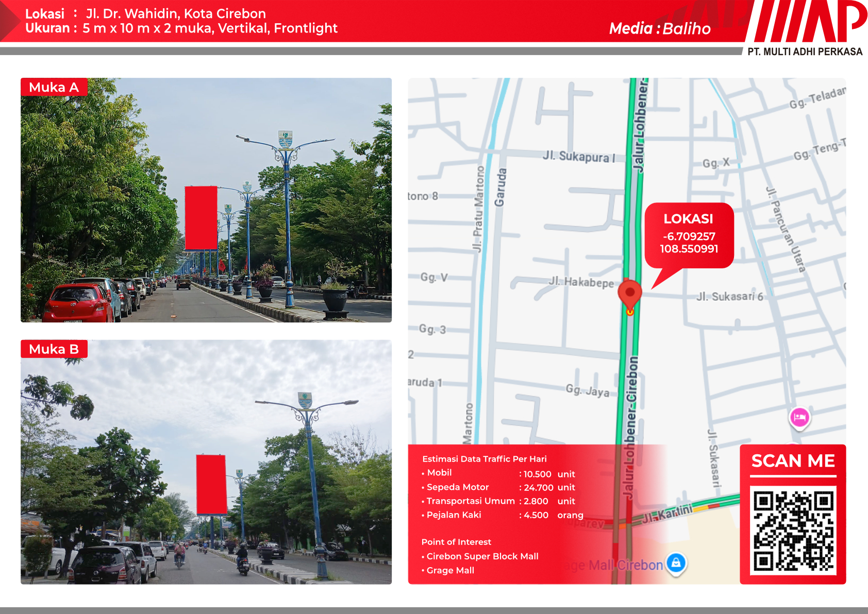Viewport: 868px width, 614px height.
Task: Click the "Muka B" label
Action: tap(54, 349)
